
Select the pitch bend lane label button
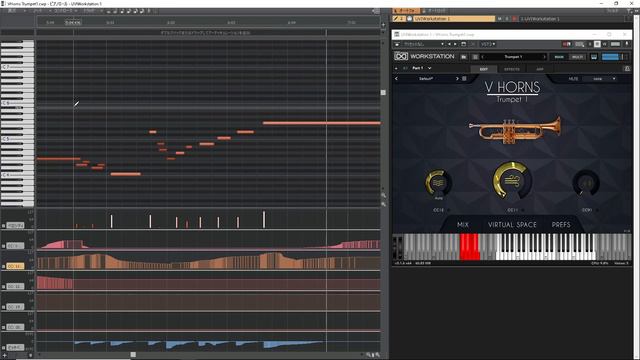16,348
